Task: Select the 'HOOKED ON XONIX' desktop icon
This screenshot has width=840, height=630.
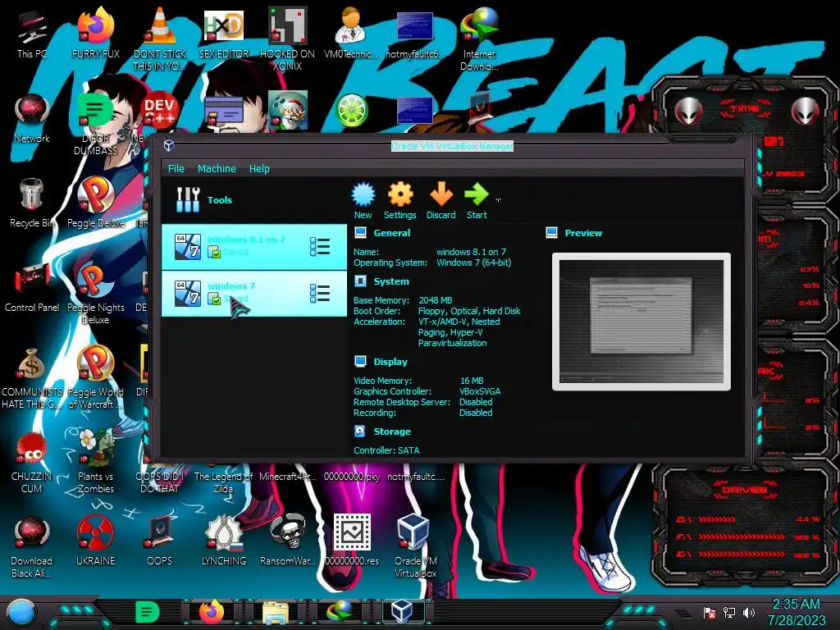Action: tap(287, 39)
